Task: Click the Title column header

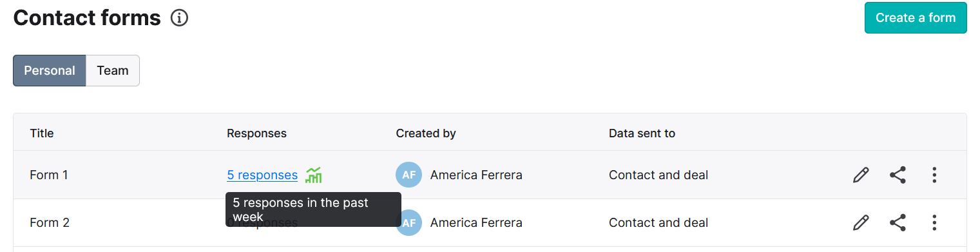Action: 42,133
